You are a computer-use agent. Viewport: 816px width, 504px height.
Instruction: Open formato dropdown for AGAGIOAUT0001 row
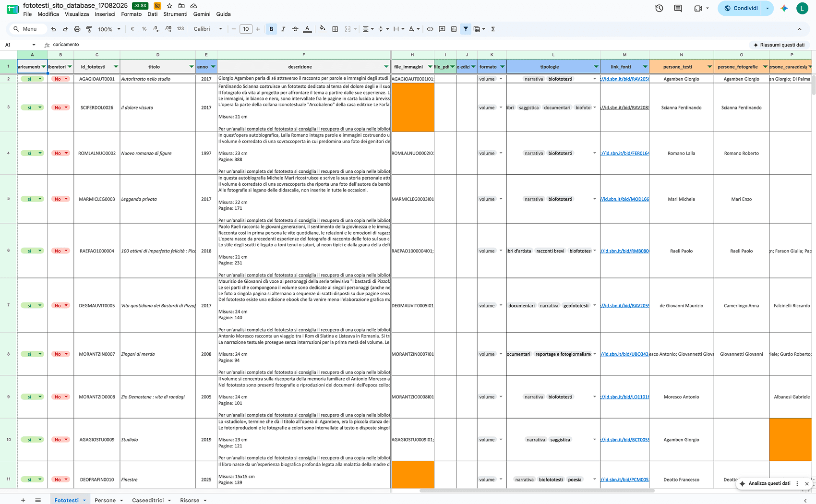click(x=501, y=79)
